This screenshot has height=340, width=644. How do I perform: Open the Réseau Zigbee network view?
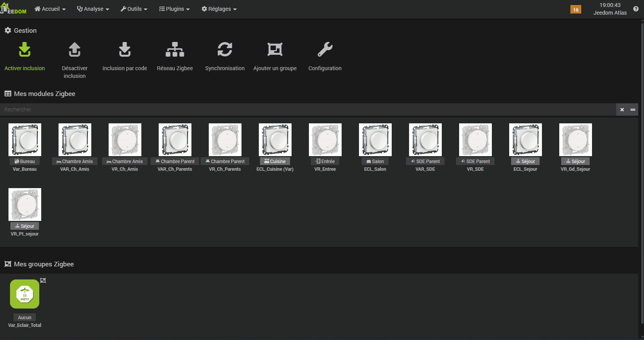(x=175, y=50)
